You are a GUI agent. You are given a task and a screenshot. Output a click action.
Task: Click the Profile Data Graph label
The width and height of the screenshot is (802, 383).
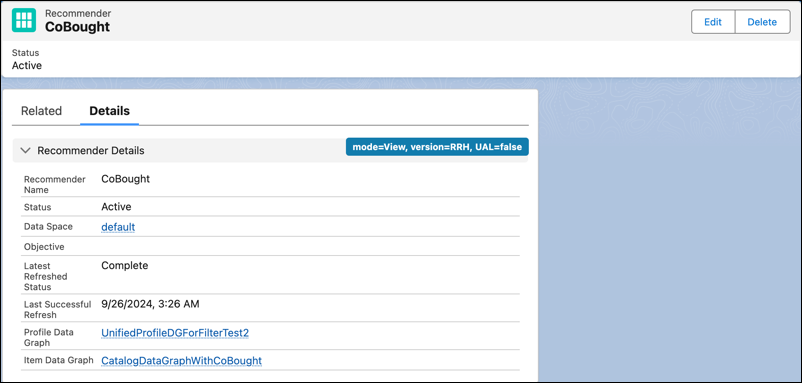pos(49,337)
